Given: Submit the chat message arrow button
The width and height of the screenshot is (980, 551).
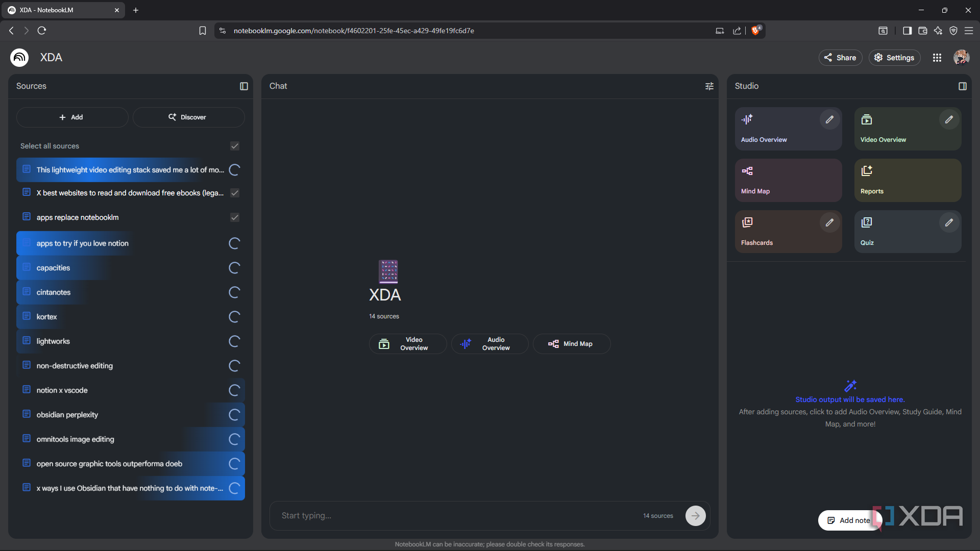Looking at the screenshot, I should click(x=696, y=516).
